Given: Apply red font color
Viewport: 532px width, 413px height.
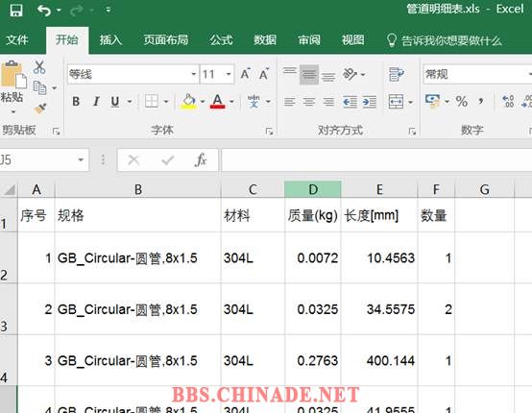Looking at the screenshot, I should click(x=217, y=101).
